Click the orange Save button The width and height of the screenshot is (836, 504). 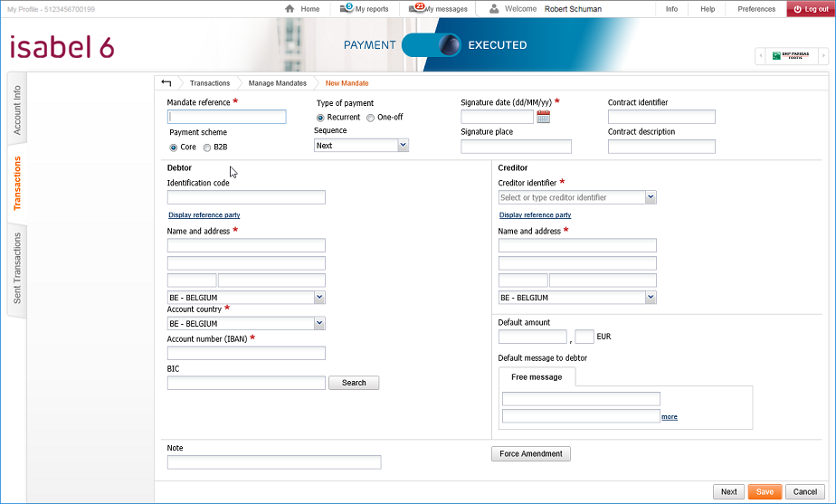point(765,491)
